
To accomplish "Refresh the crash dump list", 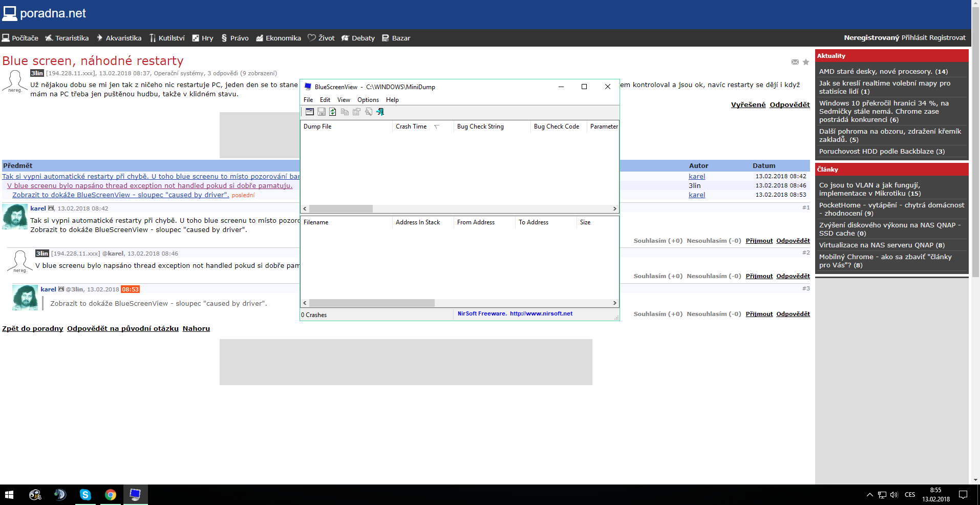I will click(333, 112).
